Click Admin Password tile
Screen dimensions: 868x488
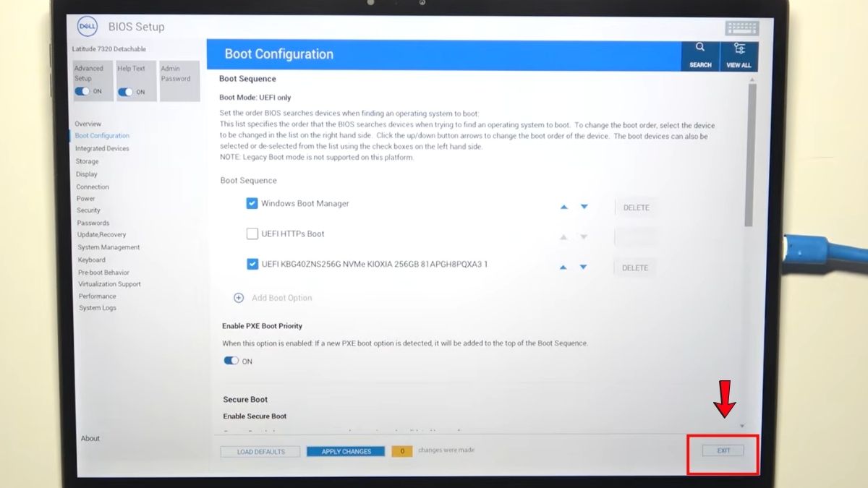click(179, 81)
